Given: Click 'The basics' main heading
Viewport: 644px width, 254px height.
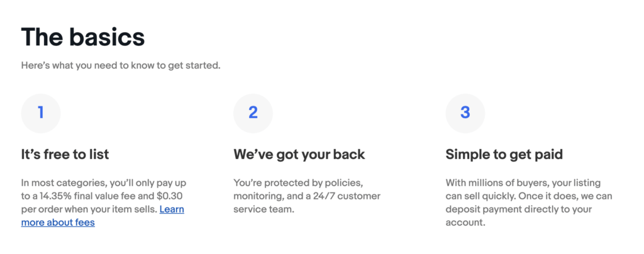Looking at the screenshot, I should click(83, 37).
